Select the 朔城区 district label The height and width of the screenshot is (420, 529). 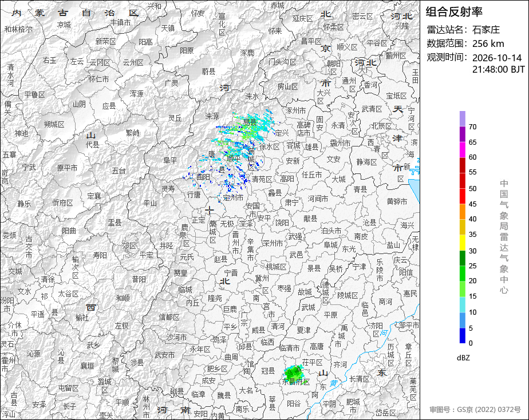(54, 124)
